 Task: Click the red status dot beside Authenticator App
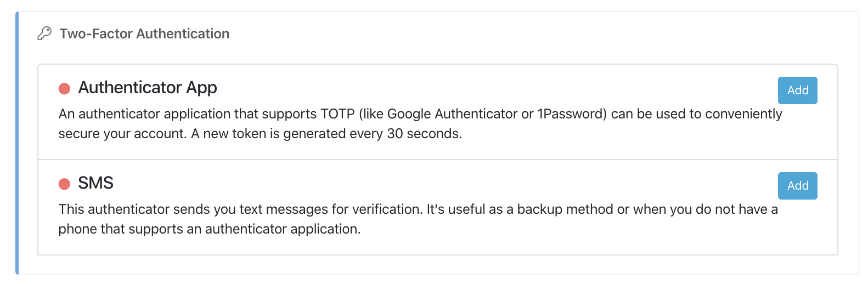click(64, 88)
